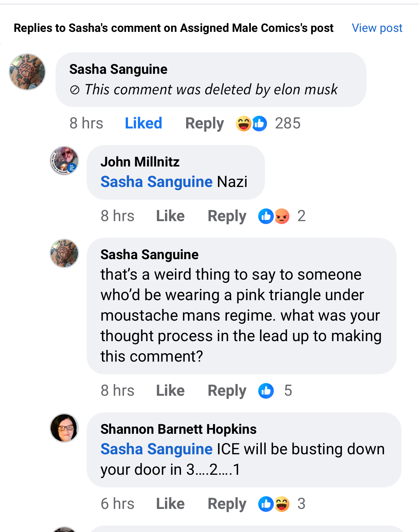
Task: Open the View post link
Action: click(x=377, y=28)
